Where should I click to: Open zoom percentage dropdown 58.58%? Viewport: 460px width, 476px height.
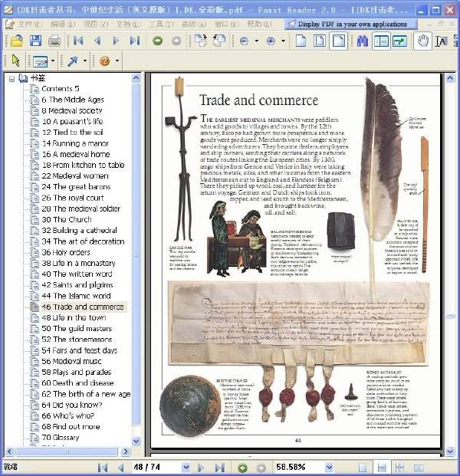coord(329,468)
